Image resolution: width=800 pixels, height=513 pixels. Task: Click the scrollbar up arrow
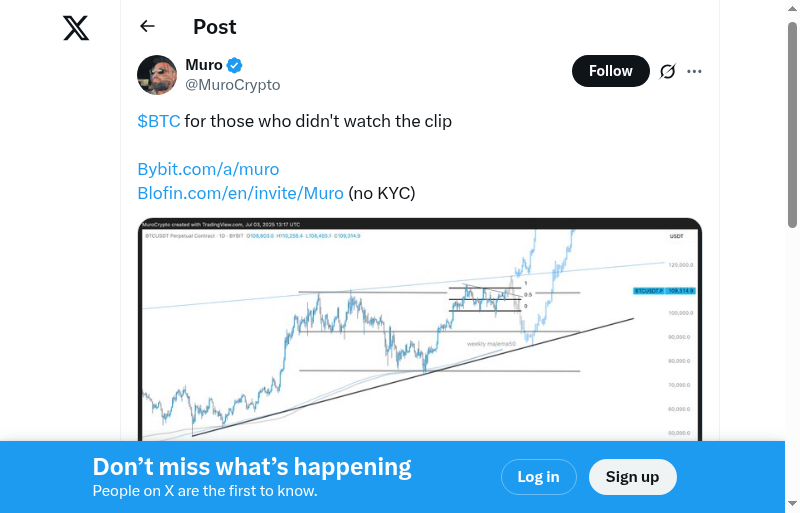792,9
